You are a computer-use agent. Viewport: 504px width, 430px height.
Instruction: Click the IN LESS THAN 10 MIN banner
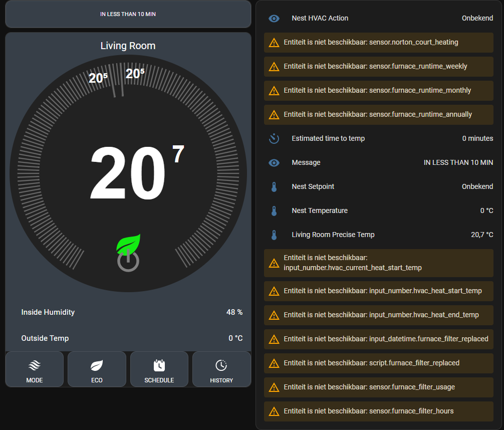pyautogui.click(x=128, y=14)
